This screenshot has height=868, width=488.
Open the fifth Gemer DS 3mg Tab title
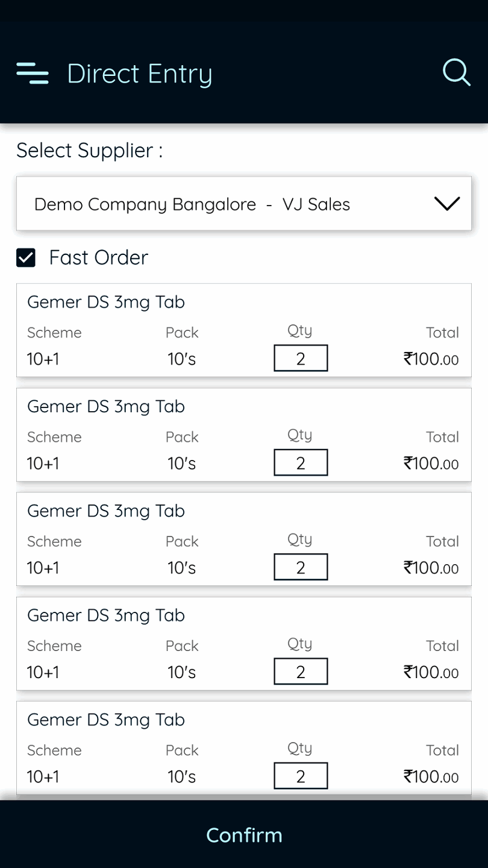pyautogui.click(x=106, y=719)
